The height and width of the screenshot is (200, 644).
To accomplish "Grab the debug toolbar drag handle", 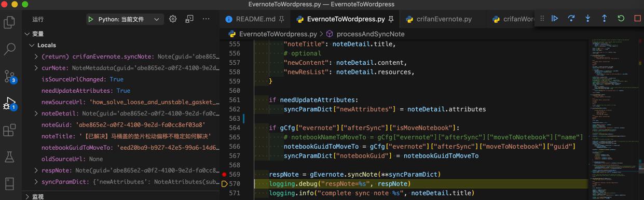I will 542,19.
